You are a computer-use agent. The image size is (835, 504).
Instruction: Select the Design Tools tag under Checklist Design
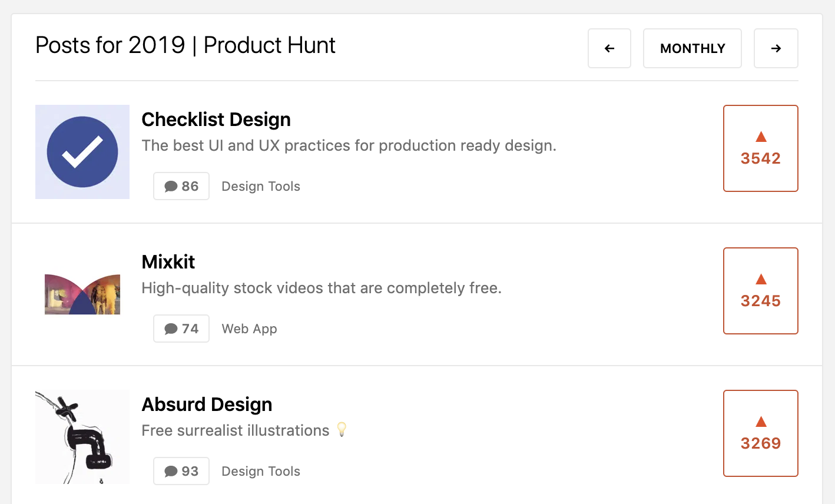[x=261, y=186]
